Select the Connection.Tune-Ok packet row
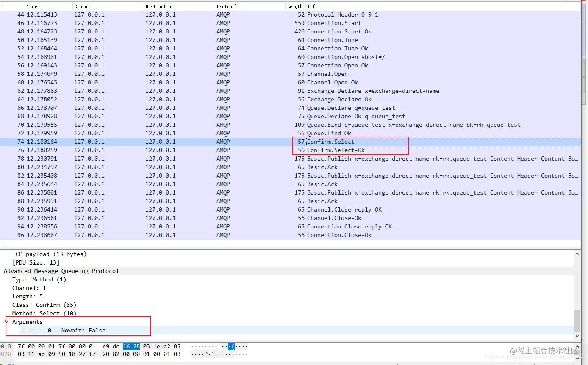This screenshot has height=365, width=588. pos(290,48)
